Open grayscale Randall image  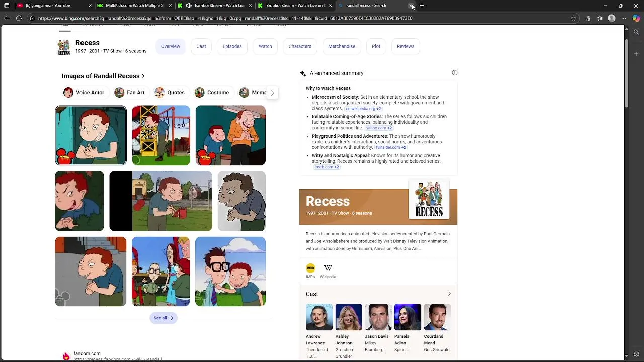pos(242,201)
